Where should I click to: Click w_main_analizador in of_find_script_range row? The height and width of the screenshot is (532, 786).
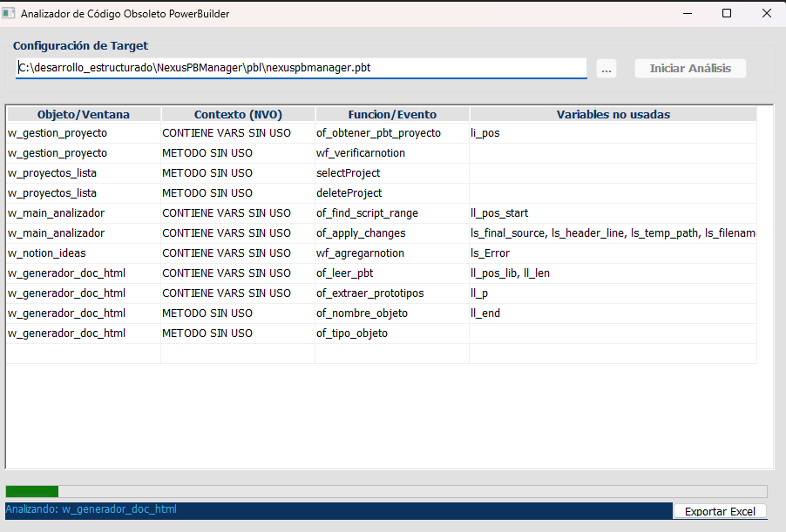coord(84,213)
